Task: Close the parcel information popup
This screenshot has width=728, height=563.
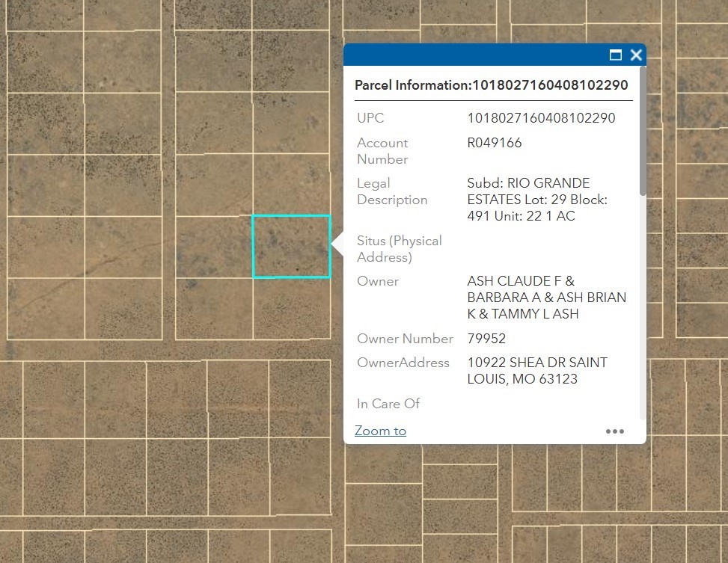Action: point(636,55)
